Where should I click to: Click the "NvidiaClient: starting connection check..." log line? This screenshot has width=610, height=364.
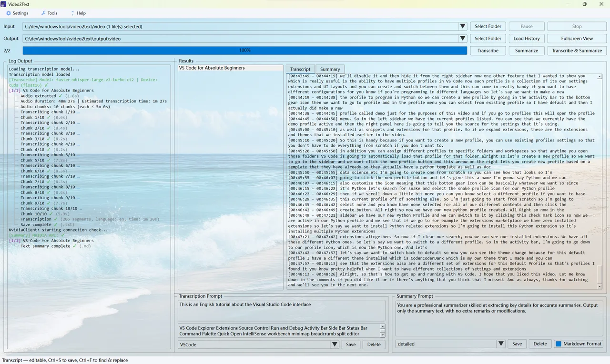coord(59,230)
